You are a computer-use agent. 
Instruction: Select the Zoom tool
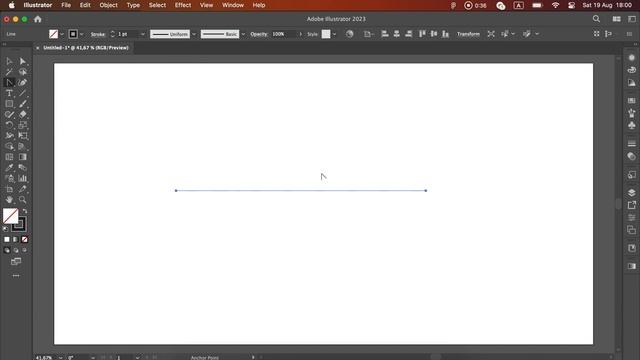pyautogui.click(x=23, y=200)
